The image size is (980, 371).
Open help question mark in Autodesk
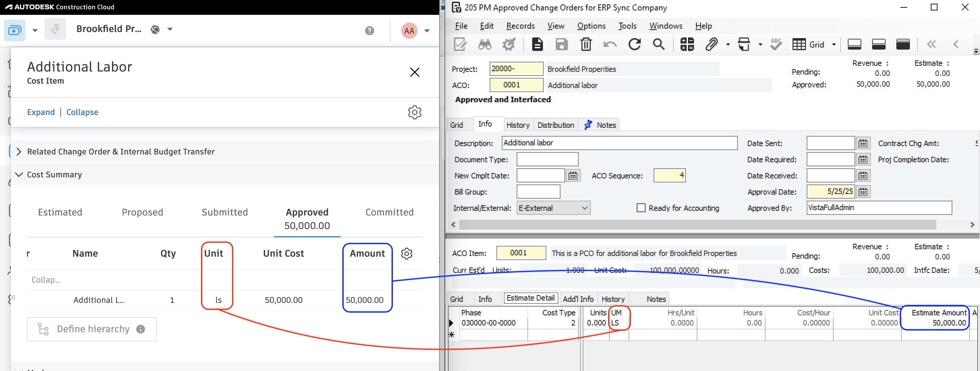[369, 30]
